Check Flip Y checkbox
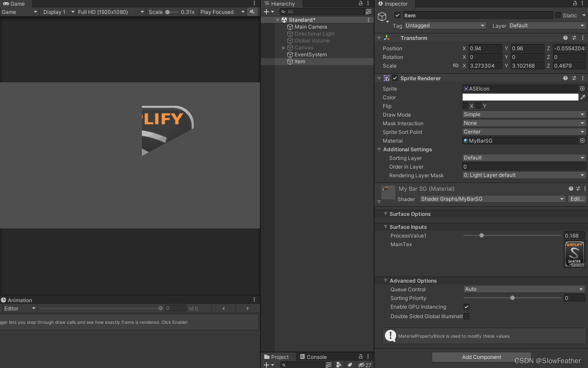The height and width of the screenshot is (368, 588). tap(478, 106)
